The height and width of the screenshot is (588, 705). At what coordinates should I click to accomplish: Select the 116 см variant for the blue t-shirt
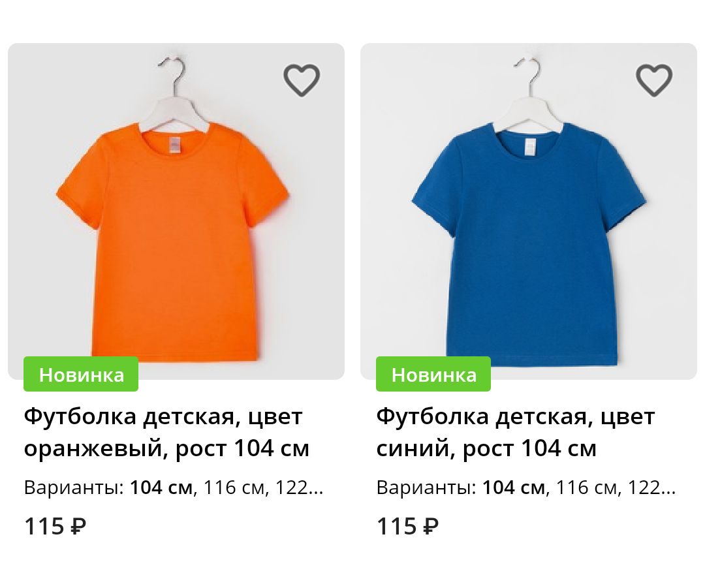586,487
